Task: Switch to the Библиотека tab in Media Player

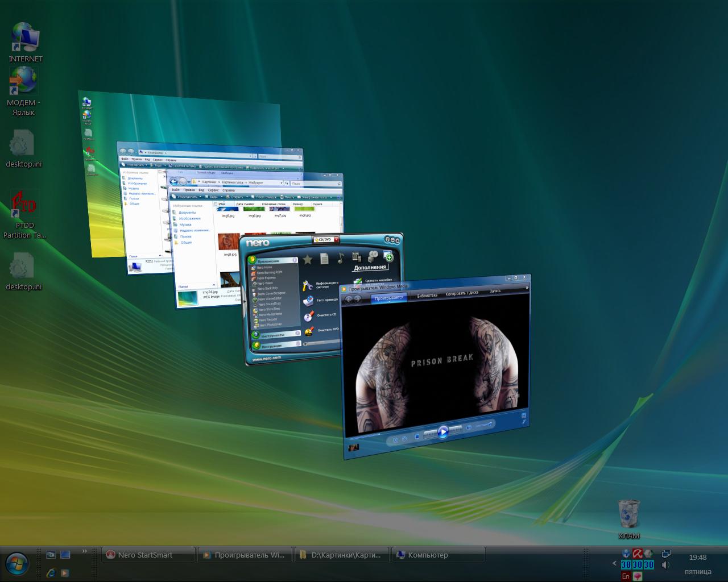Action: click(427, 296)
